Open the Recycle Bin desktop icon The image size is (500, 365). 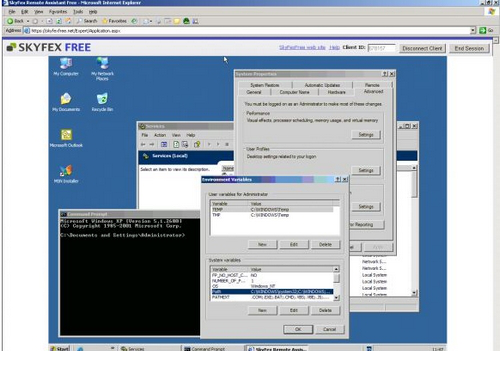[102, 102]
